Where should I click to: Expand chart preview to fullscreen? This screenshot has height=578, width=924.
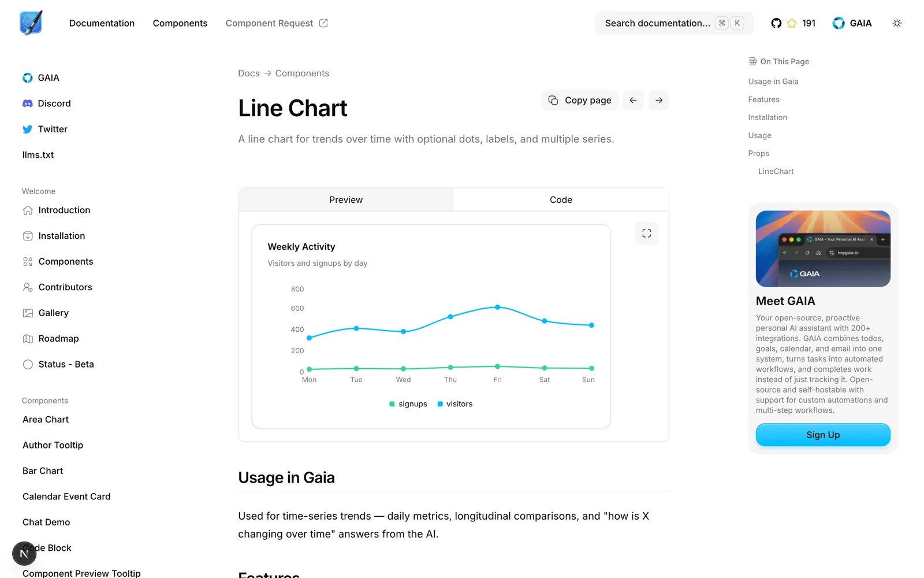[x=647, y=234]
